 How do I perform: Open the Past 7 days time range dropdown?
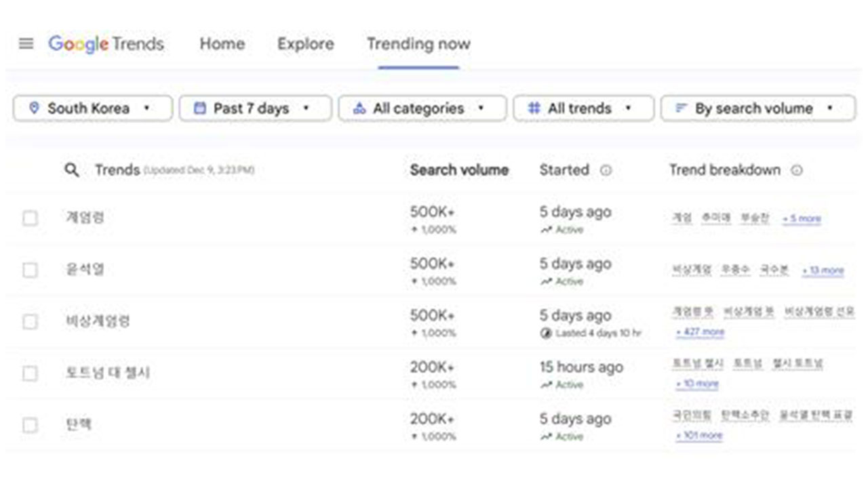pyautogui.click(x=255, y=108)
